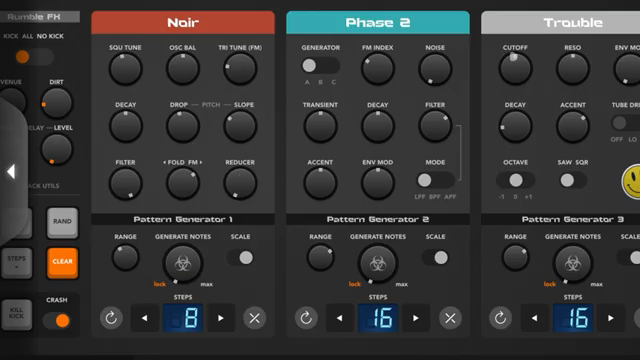Click the RAND button

click(x=62, y=222)
